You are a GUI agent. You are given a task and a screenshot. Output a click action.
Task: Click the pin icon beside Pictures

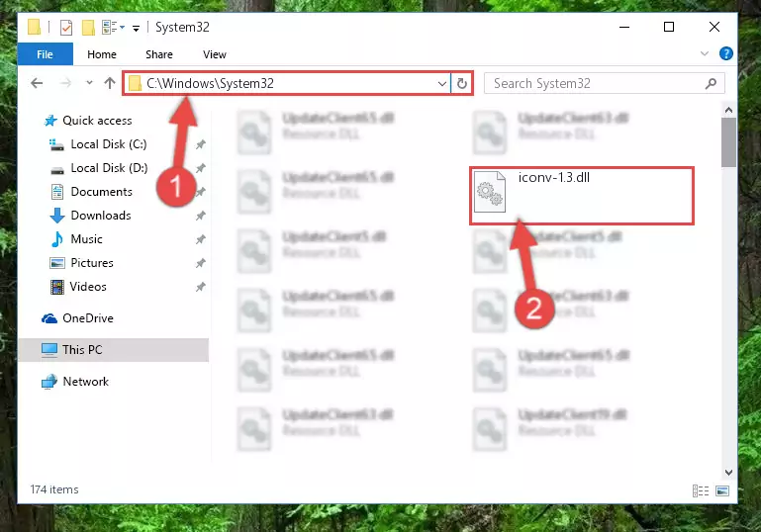coord(201,263)
